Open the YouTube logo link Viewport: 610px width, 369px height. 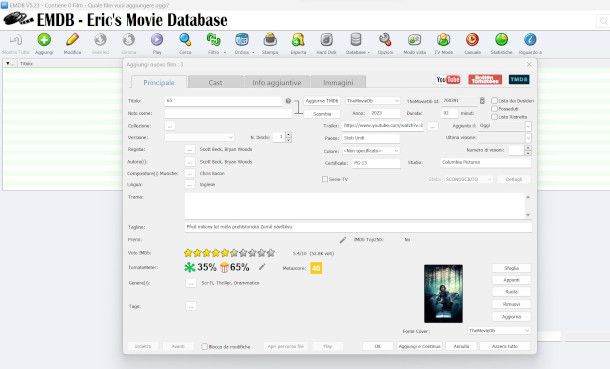(x=448, y=80)
